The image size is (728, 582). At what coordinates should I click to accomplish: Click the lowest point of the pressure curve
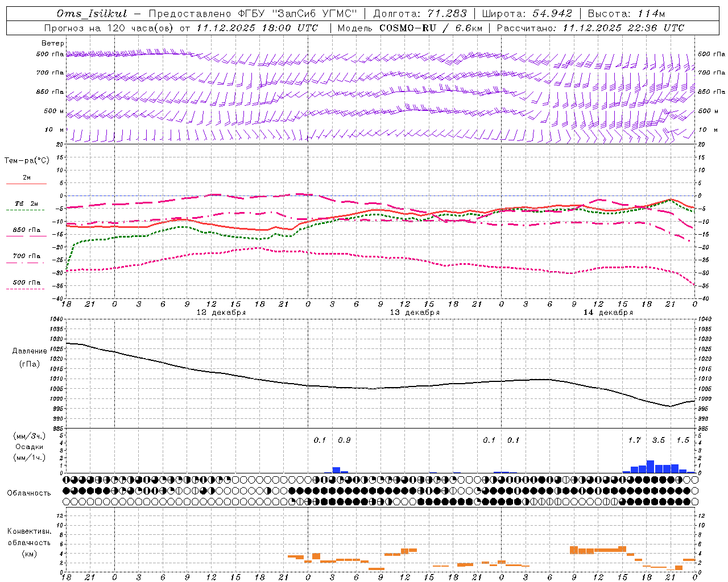click(670, 406)
